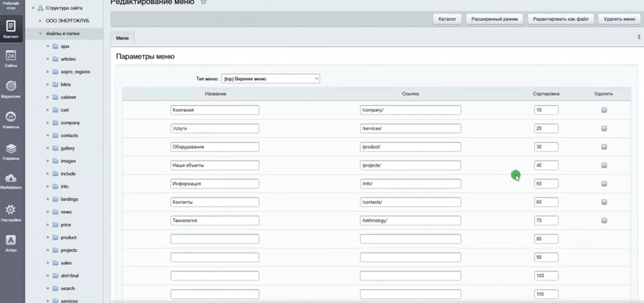Click the articles folder icon

[x=55, y=59]
